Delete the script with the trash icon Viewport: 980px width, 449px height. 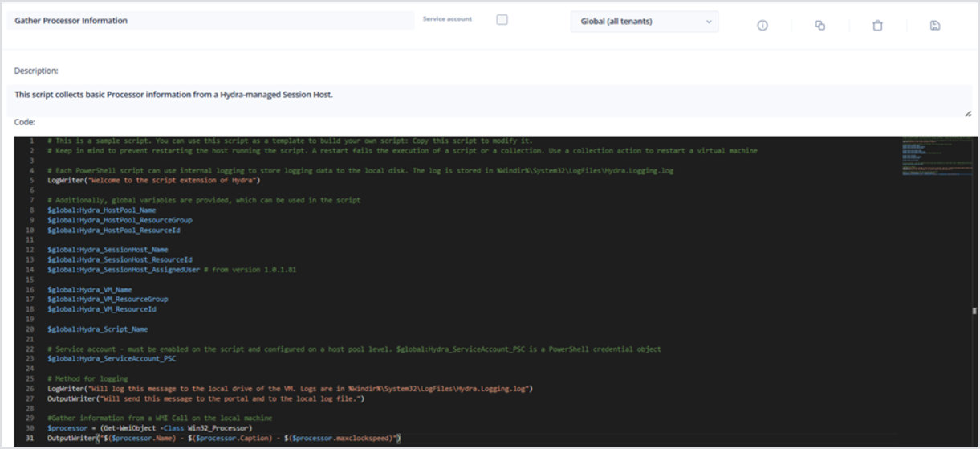877,26
